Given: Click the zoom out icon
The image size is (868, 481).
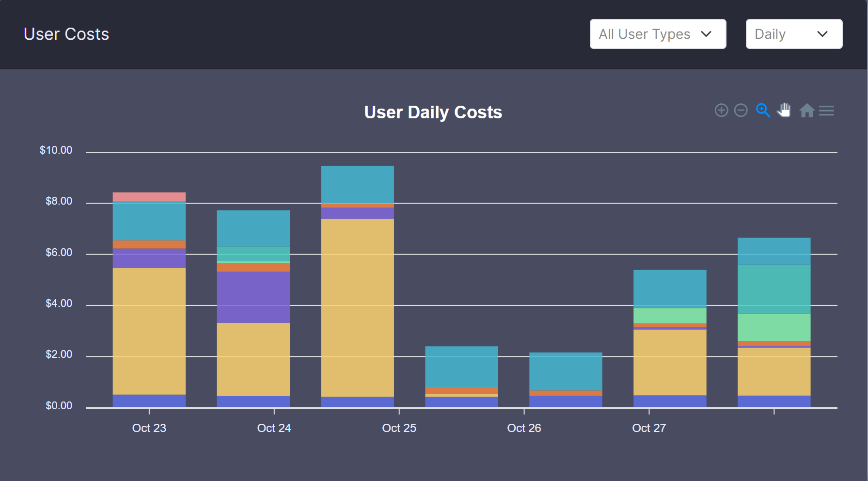Looking at the screenshot, I should [x=741, y=111].
